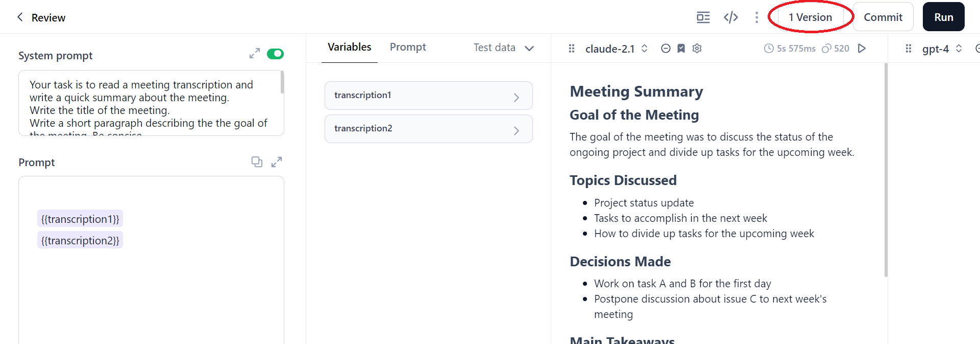Run claude-2.1 with the play icon
This screenshot has height=344, width=980.
coord(862,48)
